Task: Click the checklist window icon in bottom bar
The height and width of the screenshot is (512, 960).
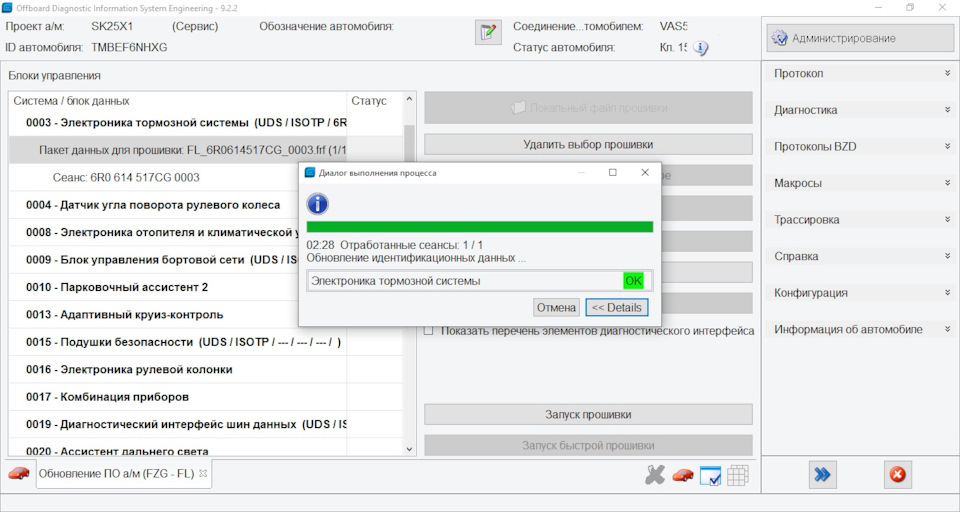Action: (710, 475)
